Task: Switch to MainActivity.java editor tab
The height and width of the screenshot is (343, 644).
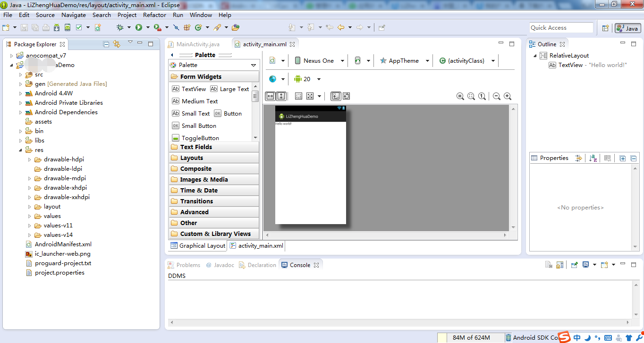Action: (194, 44)
